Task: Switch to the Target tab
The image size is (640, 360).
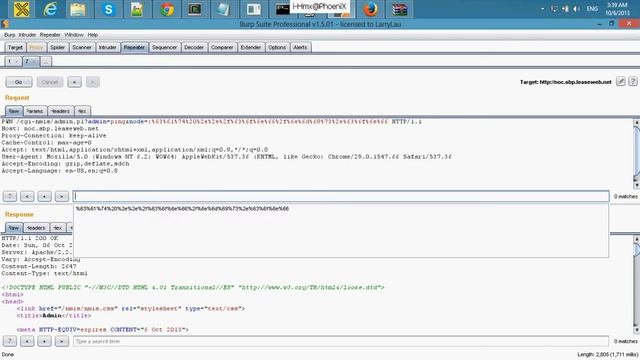Action: click(16, 47)
